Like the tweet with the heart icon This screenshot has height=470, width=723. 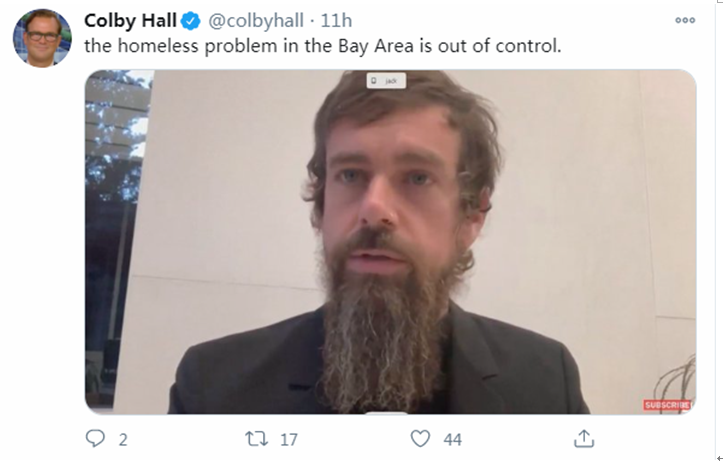tap(420, 438)
